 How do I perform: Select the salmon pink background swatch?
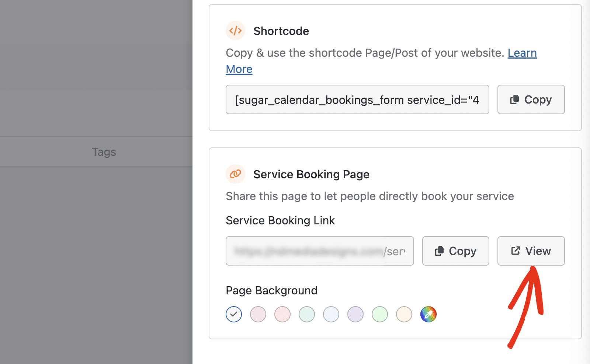pyautogui.click(x=282, y=314)
